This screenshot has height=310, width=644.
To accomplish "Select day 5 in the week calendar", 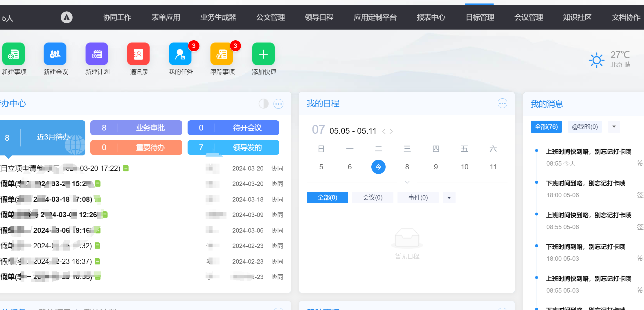I will 321,167.
